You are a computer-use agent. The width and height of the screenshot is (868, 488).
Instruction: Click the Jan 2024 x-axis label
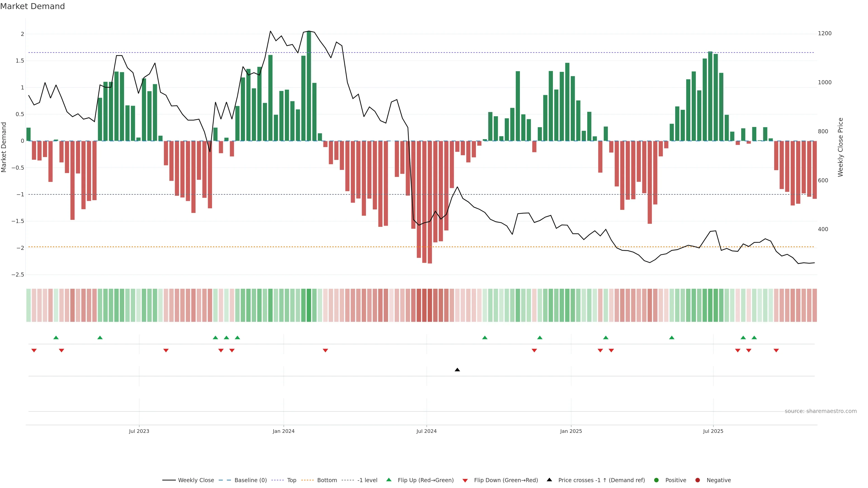(x=283, y=431)
